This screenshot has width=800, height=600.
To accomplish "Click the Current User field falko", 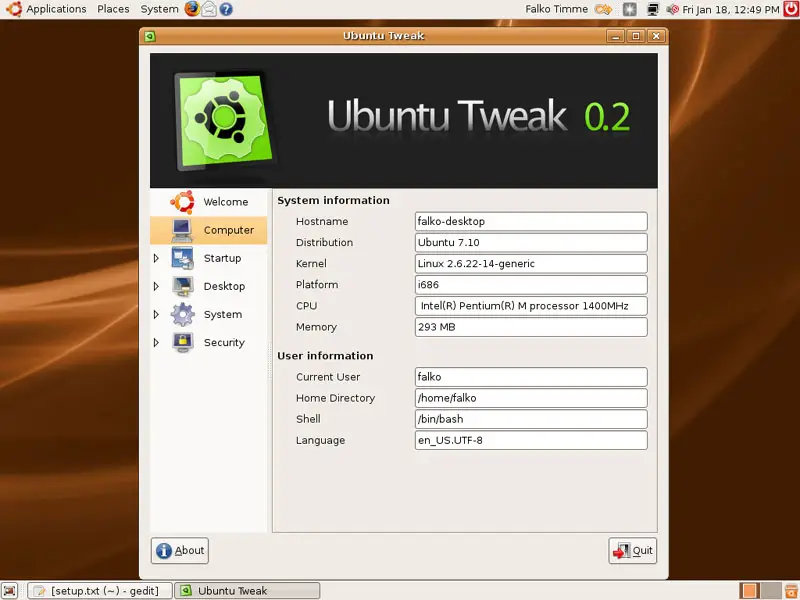I will point(531,377).
